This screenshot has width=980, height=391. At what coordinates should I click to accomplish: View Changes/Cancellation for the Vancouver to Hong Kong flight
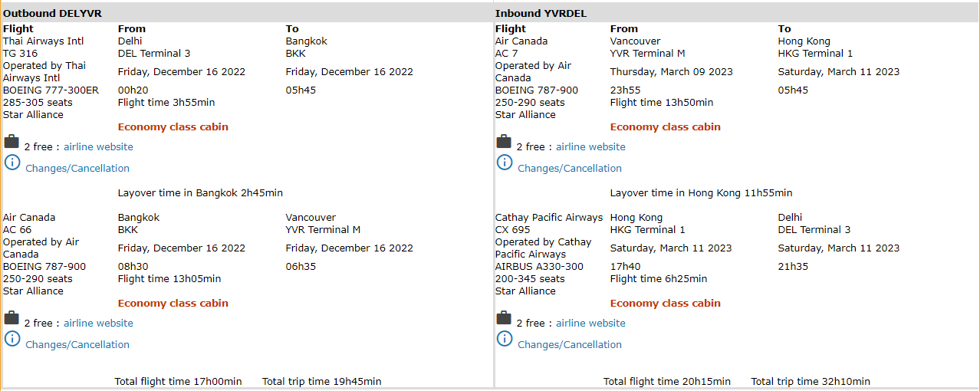point(570,169)
